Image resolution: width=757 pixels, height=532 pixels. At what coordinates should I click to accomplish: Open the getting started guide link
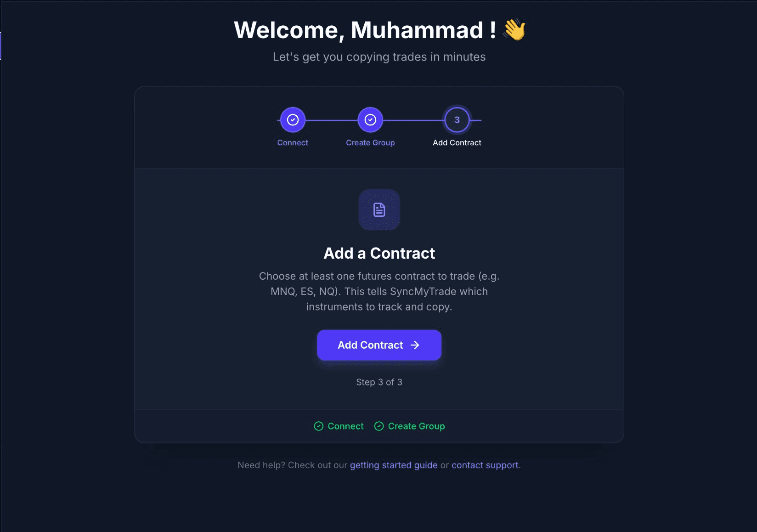coord(394,465)
